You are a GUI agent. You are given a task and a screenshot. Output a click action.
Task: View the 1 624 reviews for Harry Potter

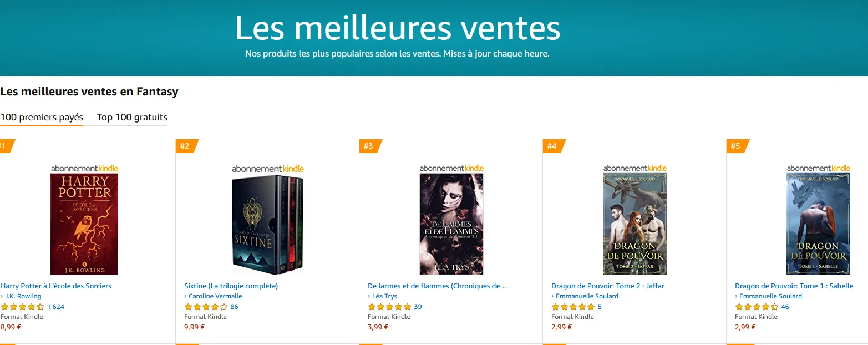[x=55, y=307]
